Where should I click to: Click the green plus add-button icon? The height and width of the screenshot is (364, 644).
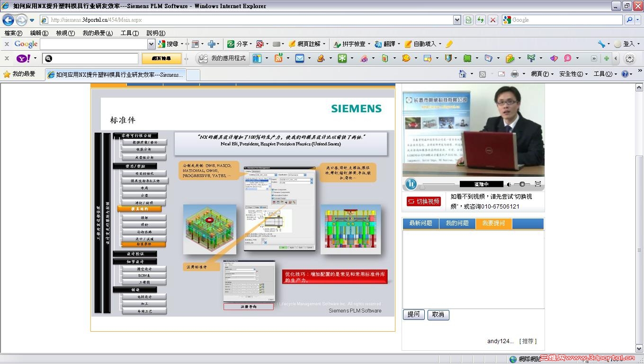pyautogui.click(x=606, y=58)
